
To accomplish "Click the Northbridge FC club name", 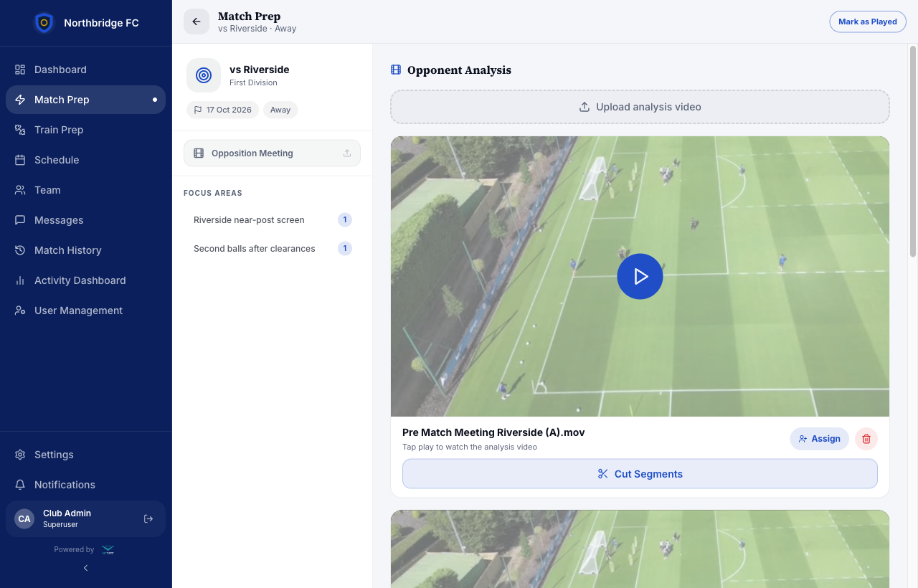I will tap(101, 23).
